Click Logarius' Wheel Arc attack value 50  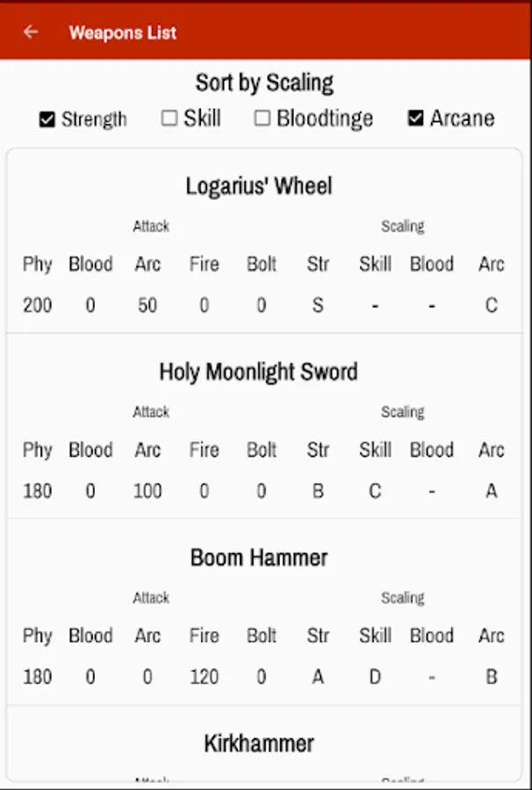147,305
